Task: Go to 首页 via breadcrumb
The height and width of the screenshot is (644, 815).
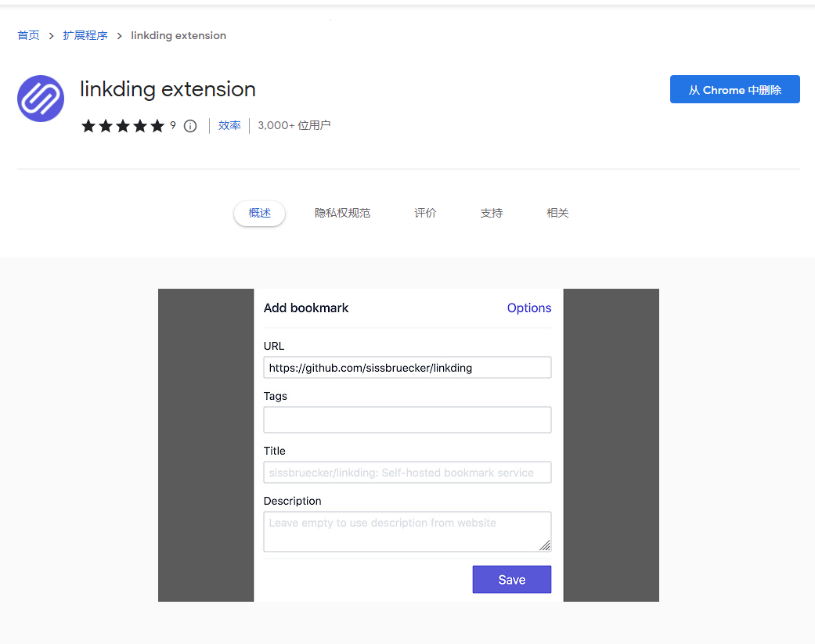Action: [28, 36]
